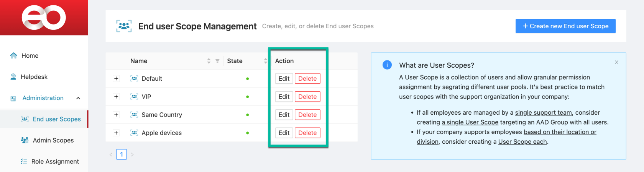
Task: Click the Home house icon
Action: coord(14,55)
